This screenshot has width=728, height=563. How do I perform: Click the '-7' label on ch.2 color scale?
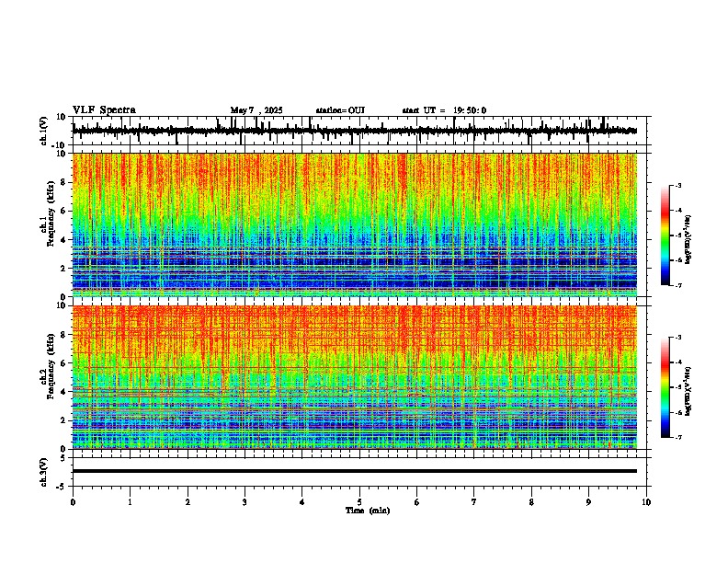pyautogui.click(x=677, y=437)
